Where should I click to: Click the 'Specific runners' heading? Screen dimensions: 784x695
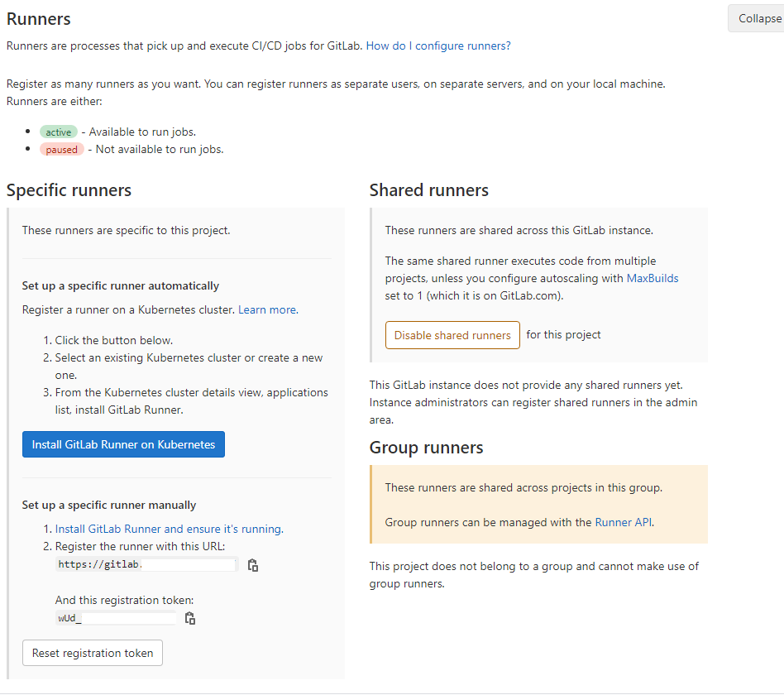pos(69,190)
